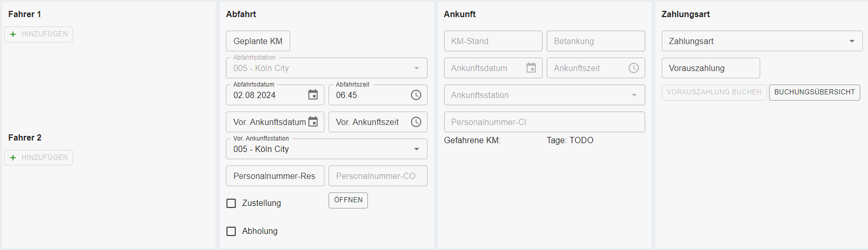Image resolution: width=868 pixels, height=250 pixels.
Task: Focus the Geplante KM input field
Action: pyautogui.click(x=258, y=41)
